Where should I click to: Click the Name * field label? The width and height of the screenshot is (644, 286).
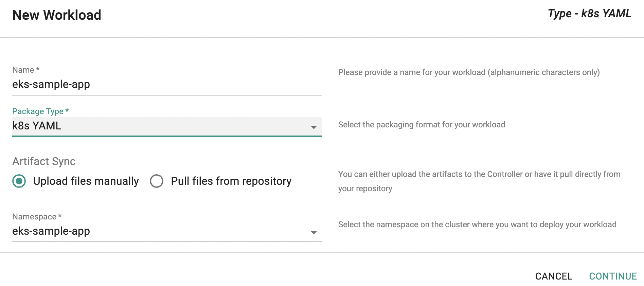pos(26,70)
